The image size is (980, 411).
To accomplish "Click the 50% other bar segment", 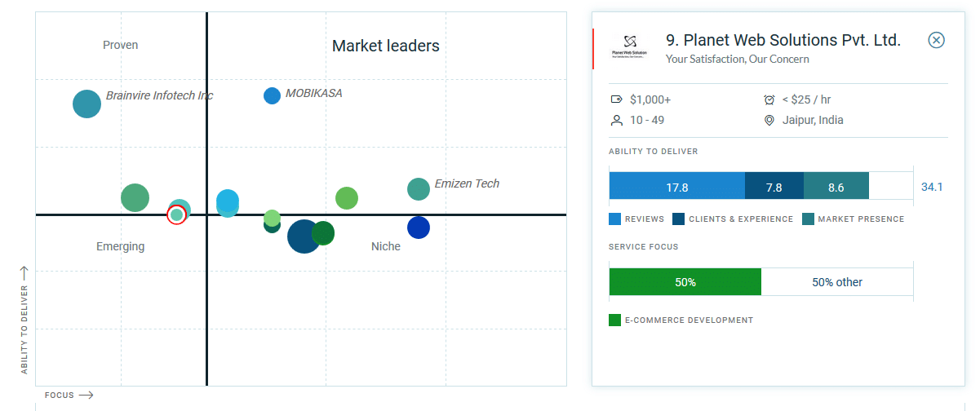I will tap(837, 282).
